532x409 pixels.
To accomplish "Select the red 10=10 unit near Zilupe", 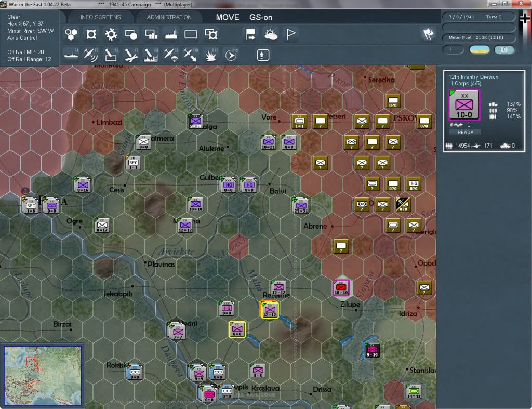I will click(341, 287).
